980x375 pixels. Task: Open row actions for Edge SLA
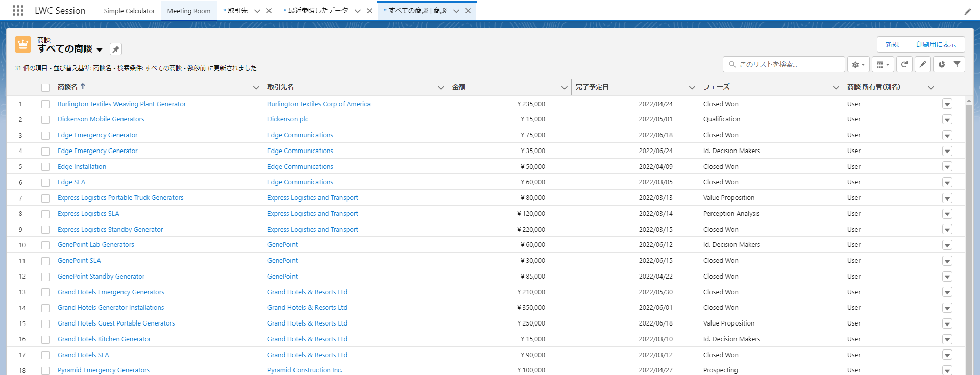(x=947, y=183)
